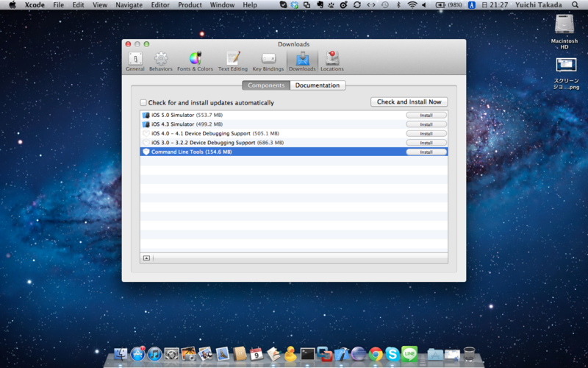
Task: Open the Xcode application menu
Action: (x=35, y=5)
